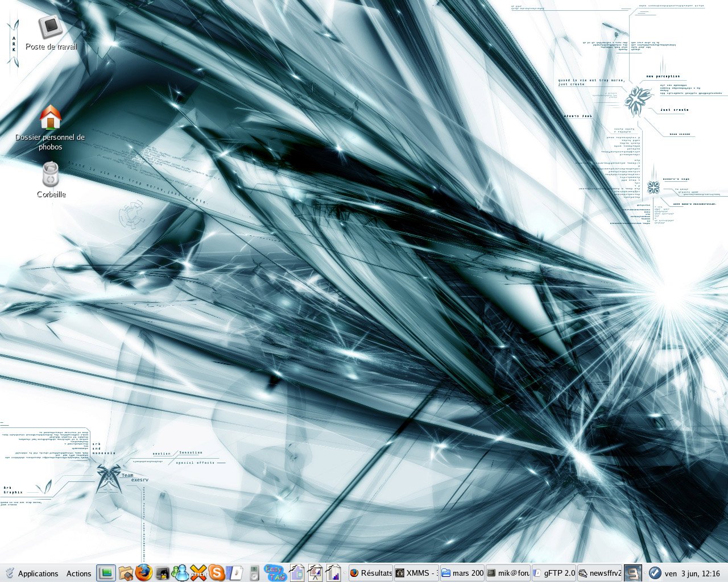Screen dimensions: 728x582
Task: Launch Skype from the panel
Action: point(217,573)
